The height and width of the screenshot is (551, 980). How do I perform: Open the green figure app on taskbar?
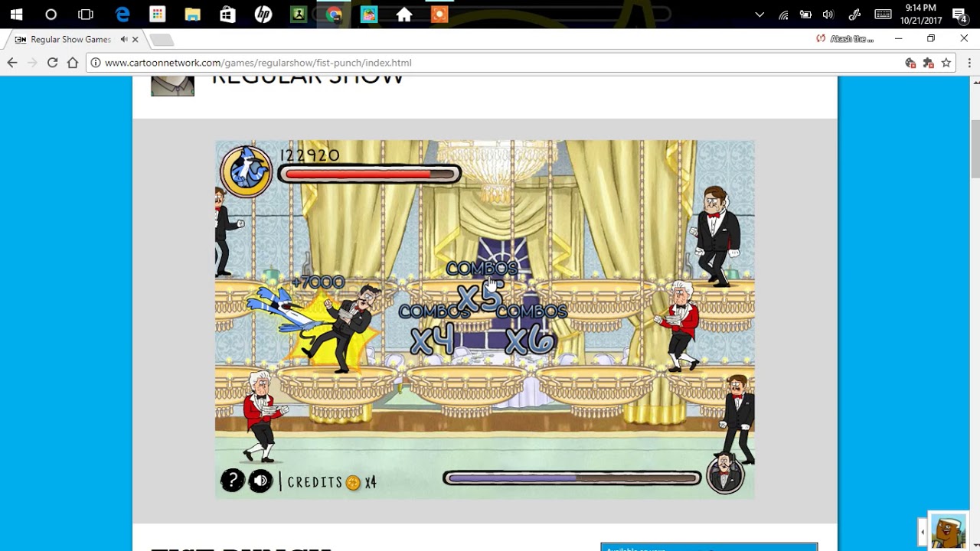coord(299,14)
